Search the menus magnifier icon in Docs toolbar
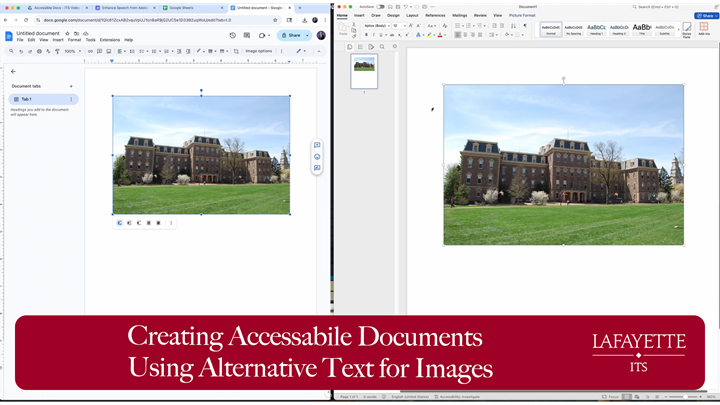This screenshot has height=405, width=720. coord(11,51)
